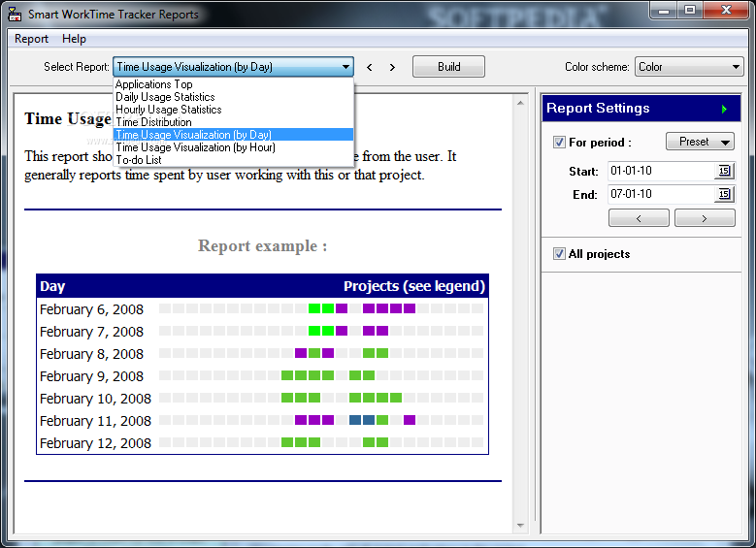
Task: Click the Report example heading
Action: [262, 245]
